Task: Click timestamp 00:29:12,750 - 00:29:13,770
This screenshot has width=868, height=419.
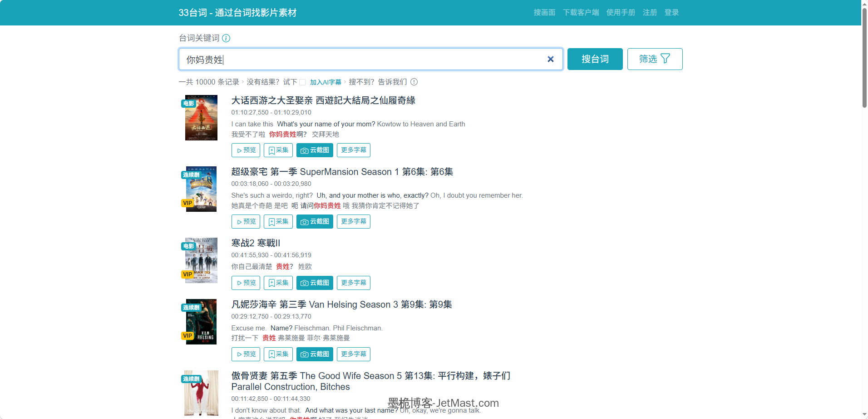Action: [271, 316]
